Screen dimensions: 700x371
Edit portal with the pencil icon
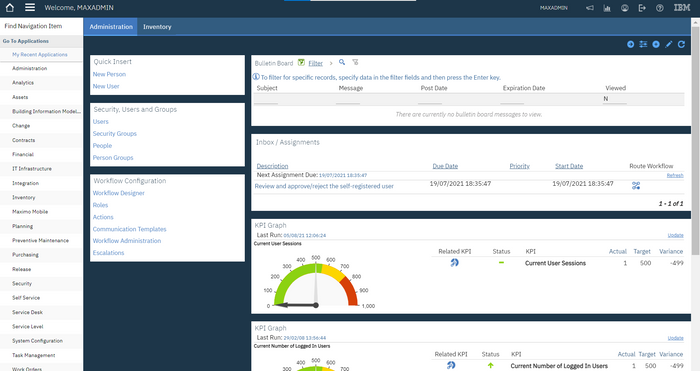pyautogui.click(x=668, y=44)
